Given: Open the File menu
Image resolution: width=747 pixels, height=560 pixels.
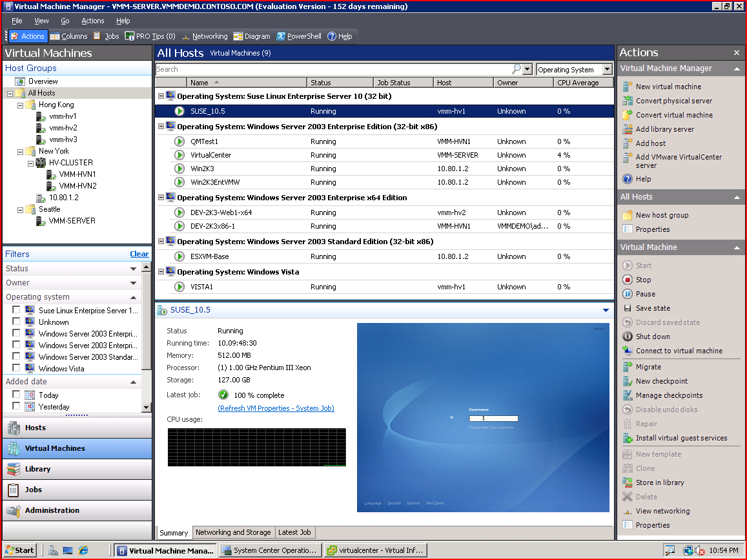Looking at the screenshot, I should [17, 21].
